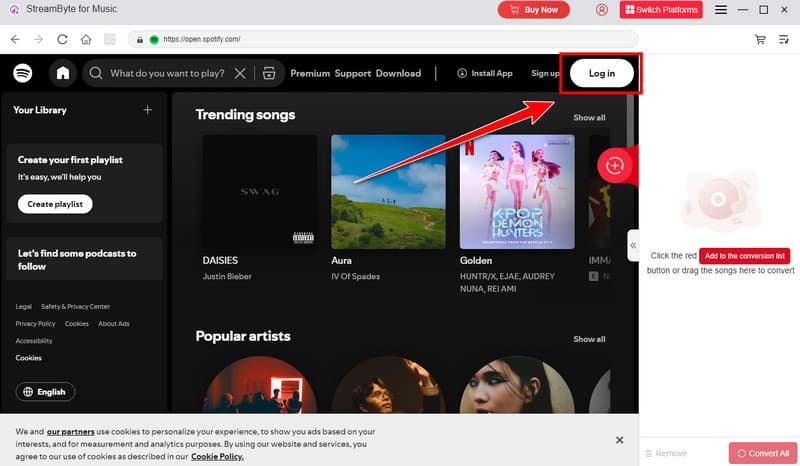Click the StreamByte app logo
This screenshot has height=466, width=800.
pyautogui.click(x=15, y=9)
